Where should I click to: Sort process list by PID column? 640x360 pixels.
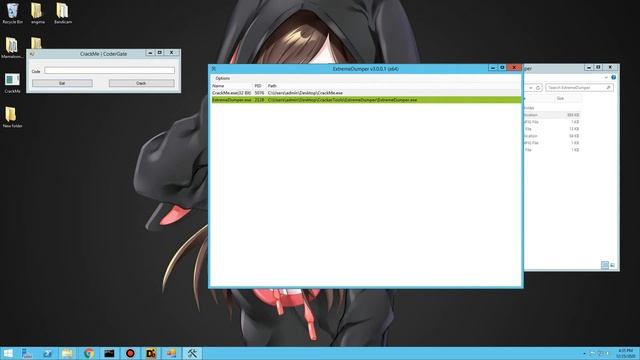258,86
